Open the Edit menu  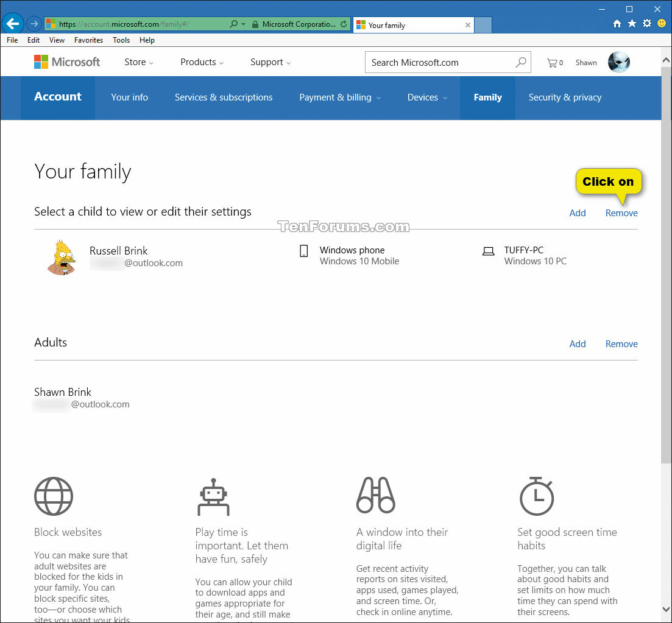[x=34, y=40]
